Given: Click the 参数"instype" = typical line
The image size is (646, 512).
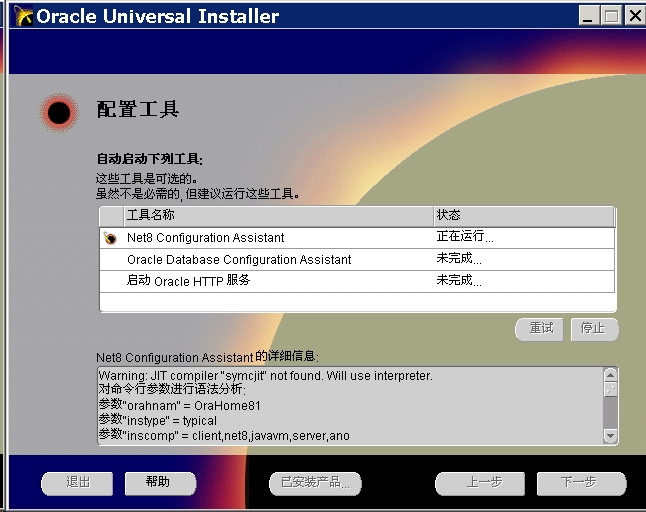Looking at the screenshot, I should [x=157, y=420].
